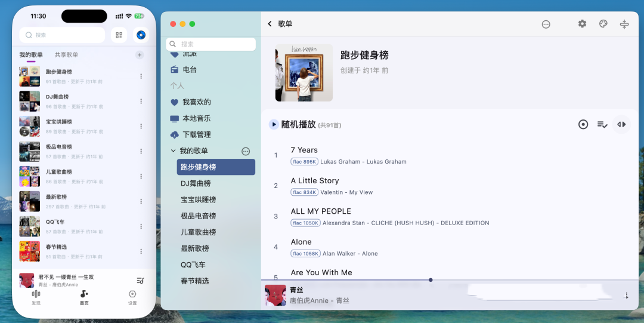This screenshot has height=323, width=644.
Task: Open the theme palette icon
Action: (603, 24)
